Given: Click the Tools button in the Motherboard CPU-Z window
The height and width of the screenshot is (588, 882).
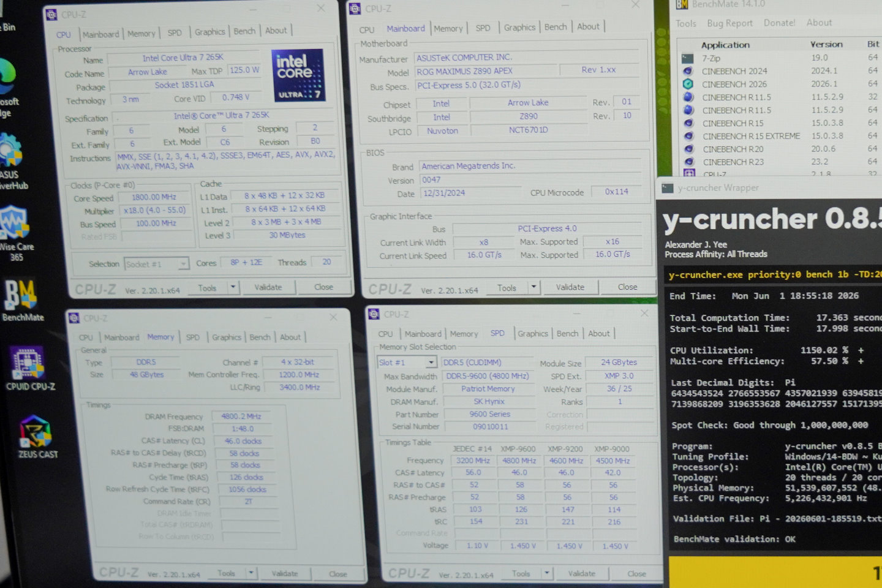Looking at the screenshot, I should point(507,287).
